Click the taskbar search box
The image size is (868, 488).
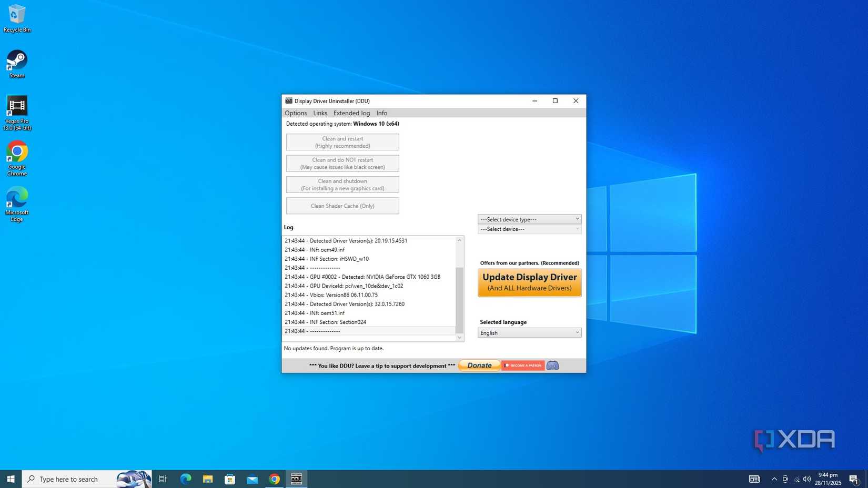[x=87, y=479]
